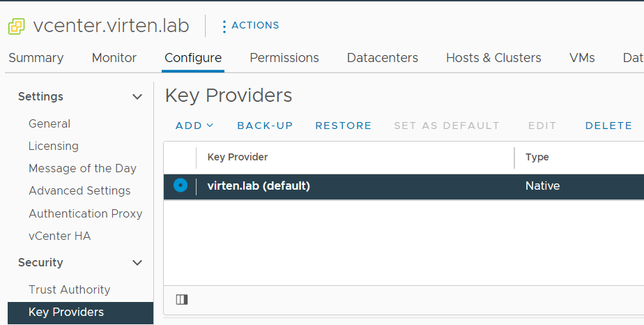Open the Trust Authority sidebar item
This screenshot has width=644, height=325.
click(70, 289)
